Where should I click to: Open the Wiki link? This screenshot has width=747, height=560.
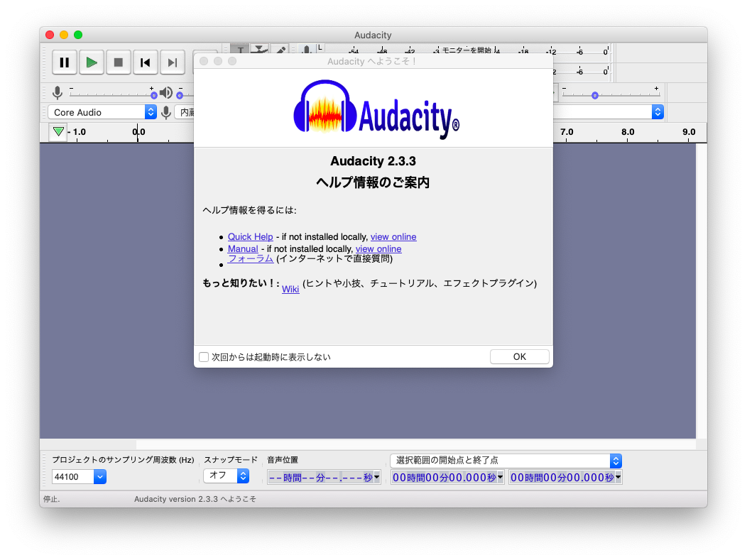(290, 289)
